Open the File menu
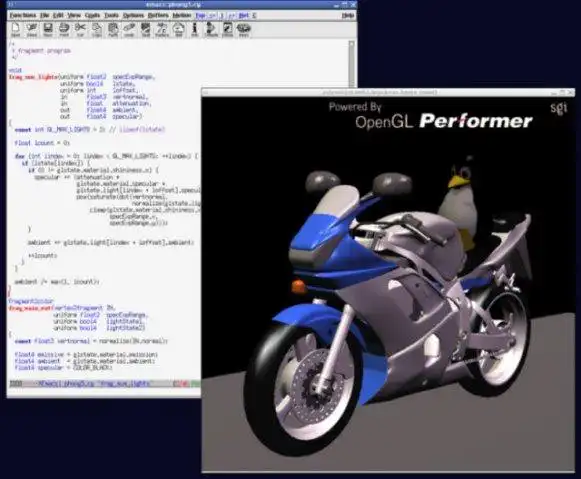Viewport: 581px width, 479px height. tap(44, 15)
